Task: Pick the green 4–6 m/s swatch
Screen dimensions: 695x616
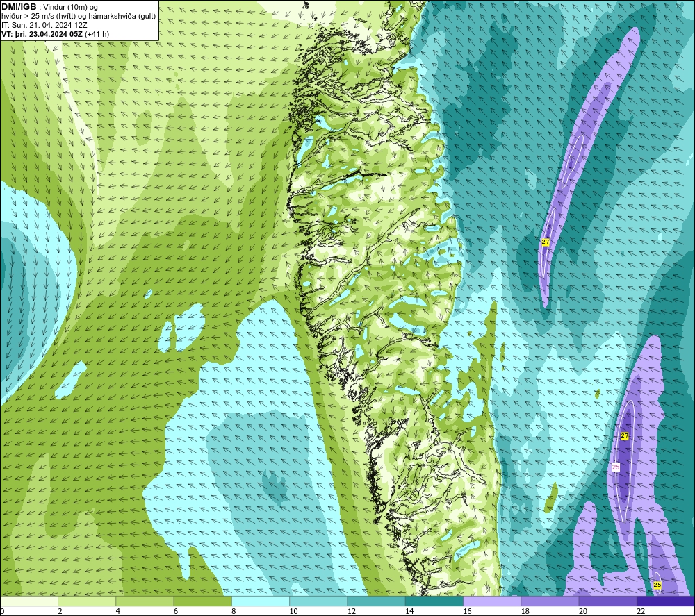Action: coord(145,601)
